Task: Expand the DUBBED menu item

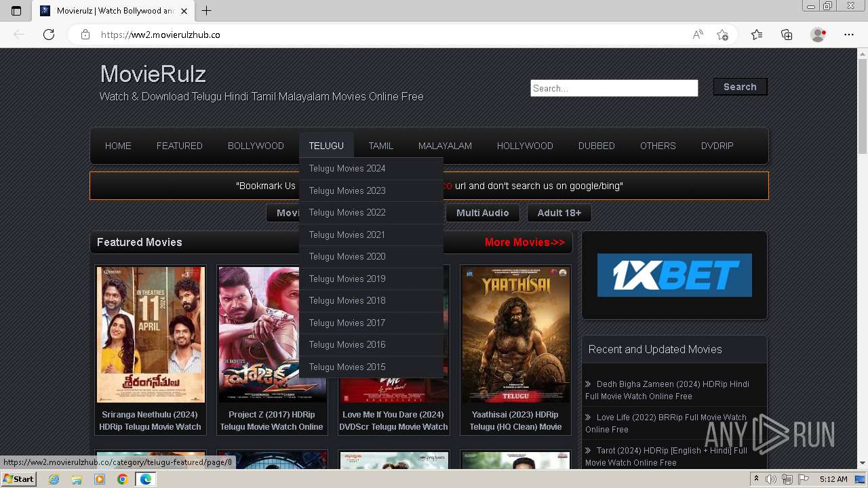Action: coord(597,146)
